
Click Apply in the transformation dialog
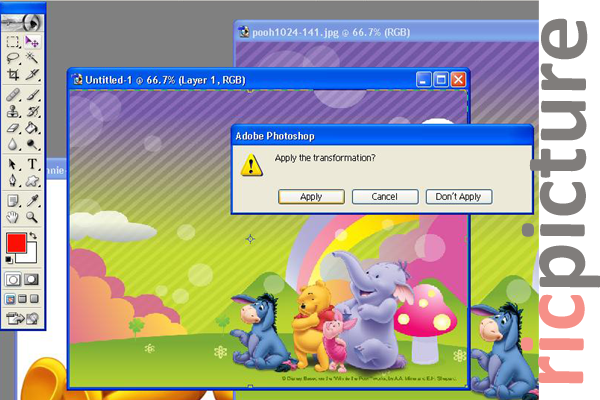coord(311,197)
